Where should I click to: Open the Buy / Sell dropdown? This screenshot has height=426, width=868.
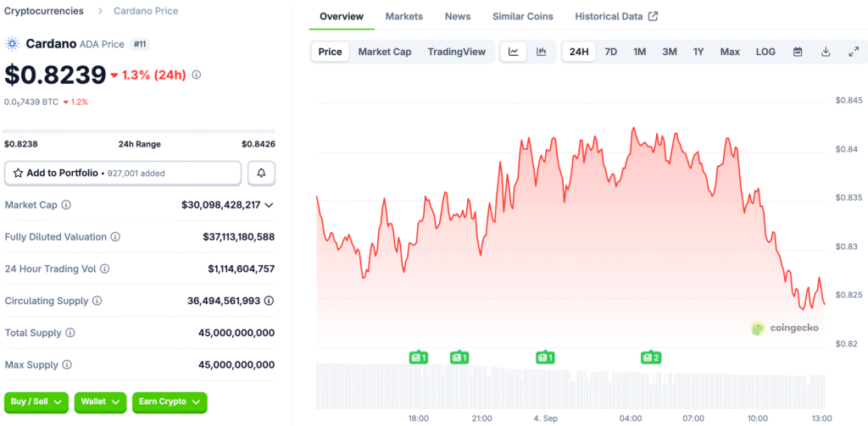pos(36,402)
